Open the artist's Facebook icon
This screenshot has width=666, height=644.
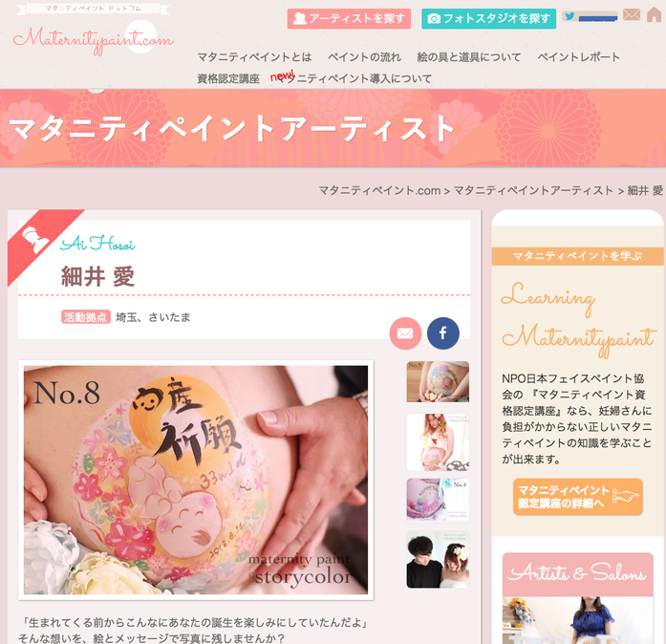click(x=442, y=333)
